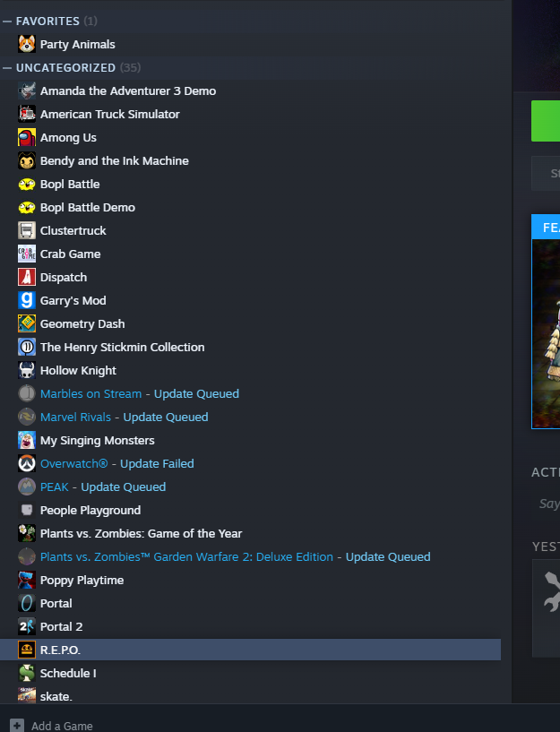Select Clustertruck in the list

coord(73,230)
